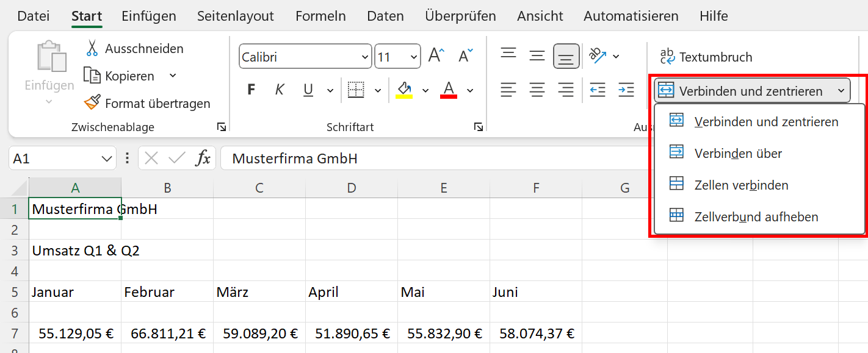Align text vertically to the middle
The width and height of the screenshot is (868, 353).
point(537,56)
